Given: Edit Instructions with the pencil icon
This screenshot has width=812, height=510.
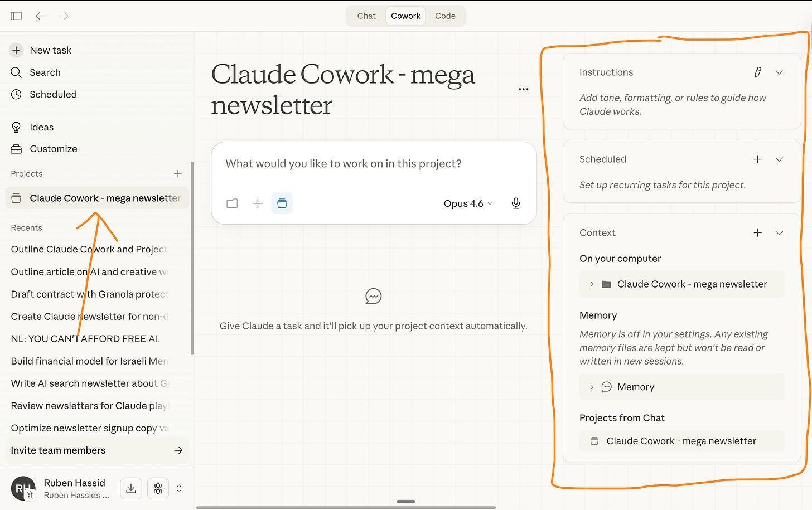Looking at the screenshot, I should (x=757, y=72).
